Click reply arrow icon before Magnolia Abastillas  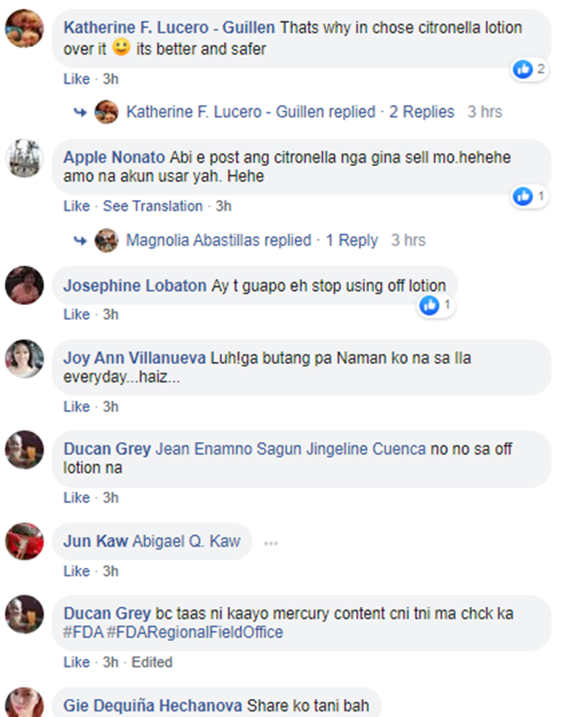click(x=81, y=241)
